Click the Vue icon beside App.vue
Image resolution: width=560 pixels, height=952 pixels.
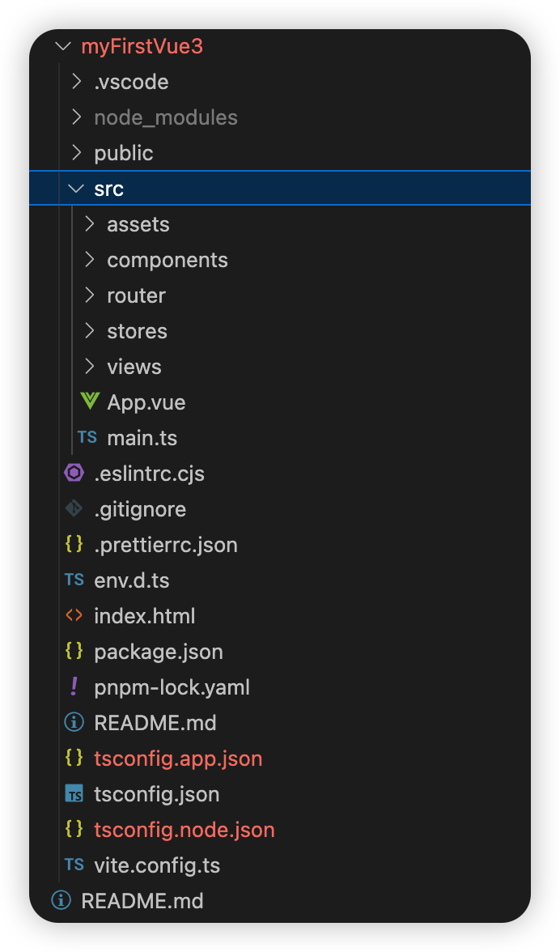90,402
